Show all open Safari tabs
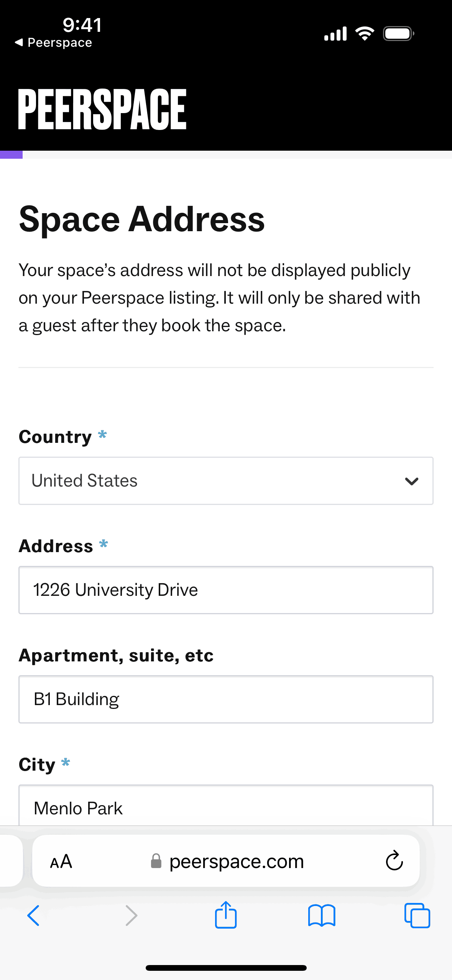452x980 pixels. coord(417,916)
